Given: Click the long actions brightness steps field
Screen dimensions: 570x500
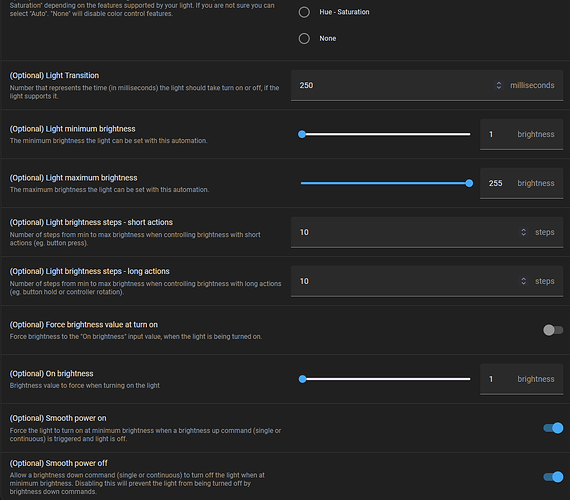Looking at the screenshot, I should 427,281.
